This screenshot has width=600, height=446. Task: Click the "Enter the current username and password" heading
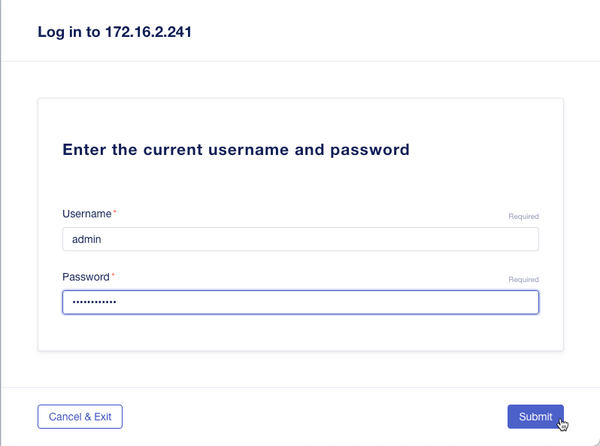[236, 150]
